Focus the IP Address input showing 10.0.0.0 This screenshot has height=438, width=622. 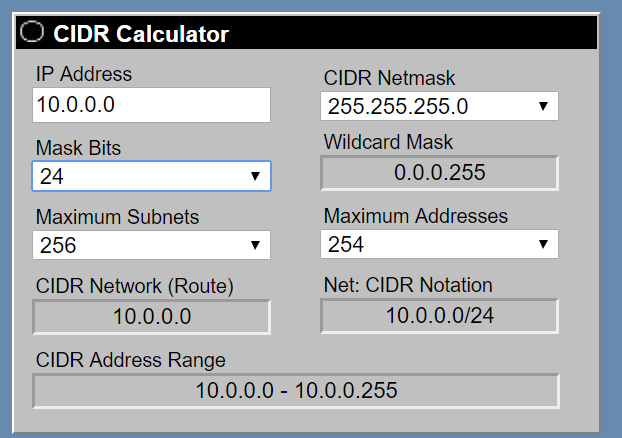tap(151, 105)
